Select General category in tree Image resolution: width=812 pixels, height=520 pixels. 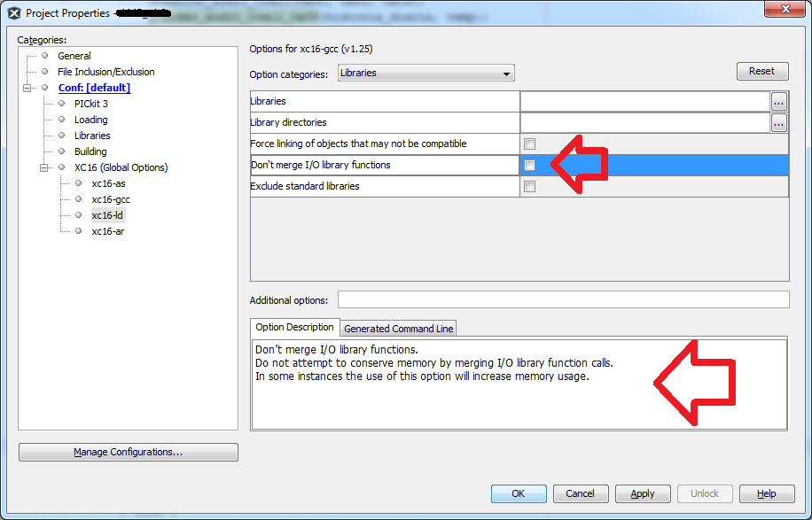(x=74, y=56)
